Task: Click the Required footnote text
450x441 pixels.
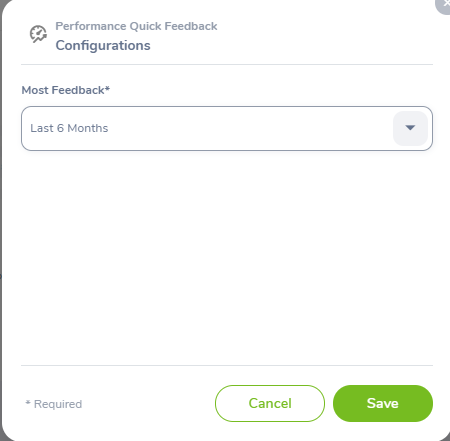Action: 54,404
